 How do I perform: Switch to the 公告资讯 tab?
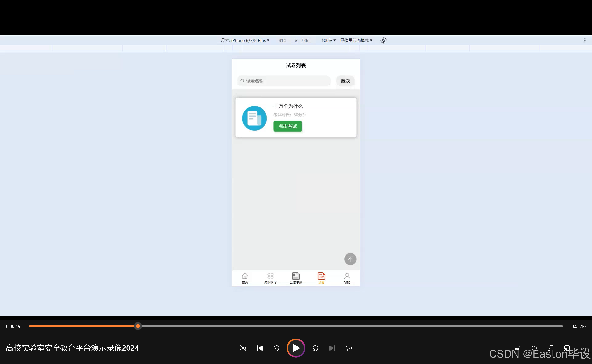pos(296,278)
